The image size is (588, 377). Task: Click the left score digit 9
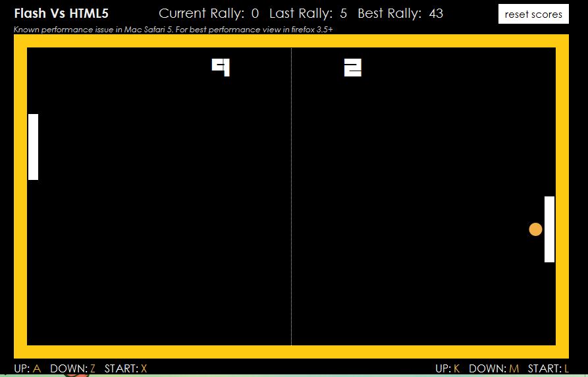pos(221,68)
